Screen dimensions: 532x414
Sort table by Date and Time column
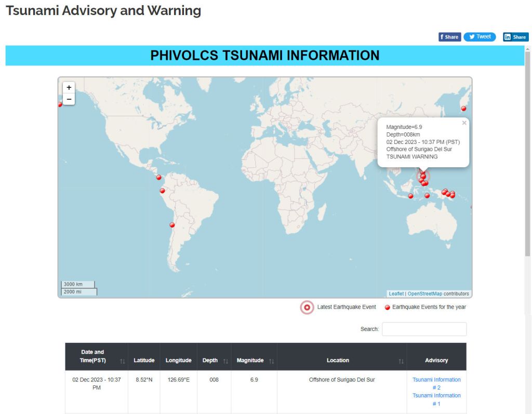tap(96, 356)
